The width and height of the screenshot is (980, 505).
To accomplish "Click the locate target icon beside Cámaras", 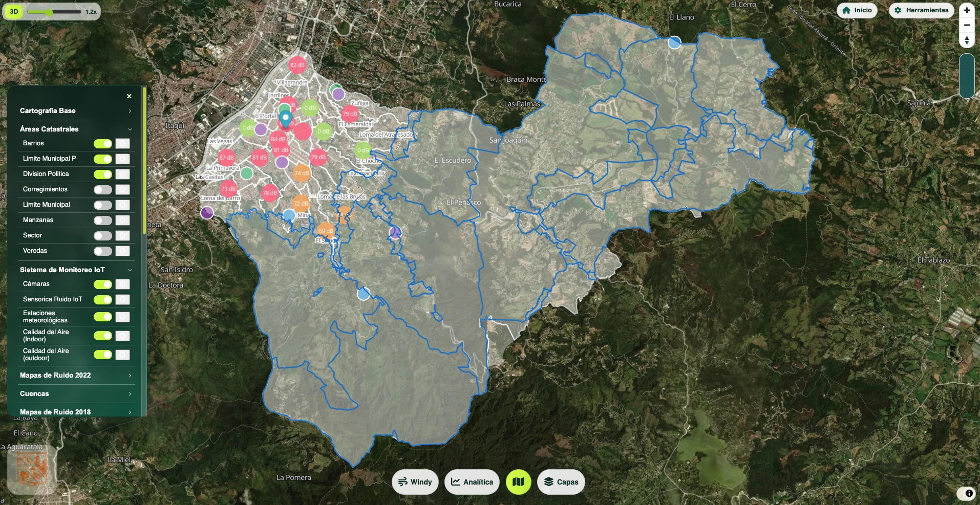I will pos(122,284).
